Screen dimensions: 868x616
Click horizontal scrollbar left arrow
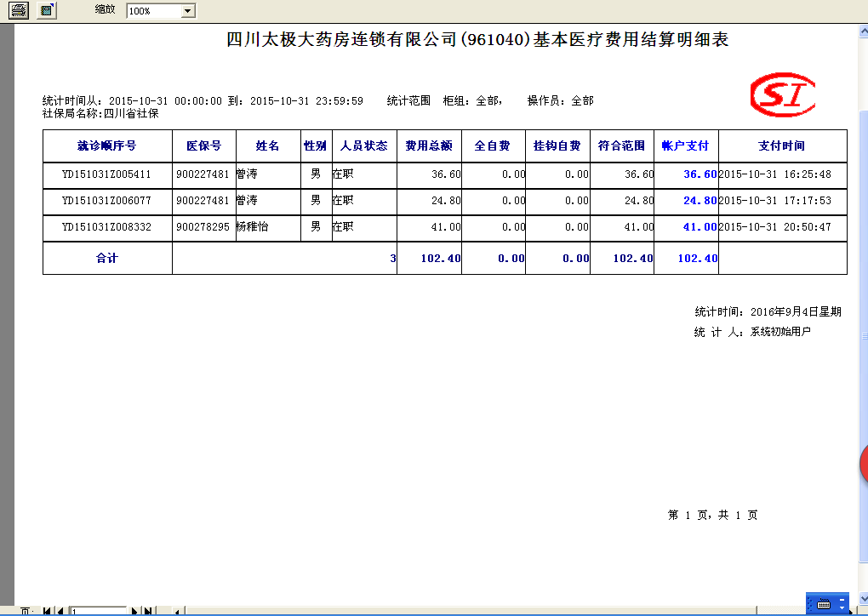[x=177, y=611]
